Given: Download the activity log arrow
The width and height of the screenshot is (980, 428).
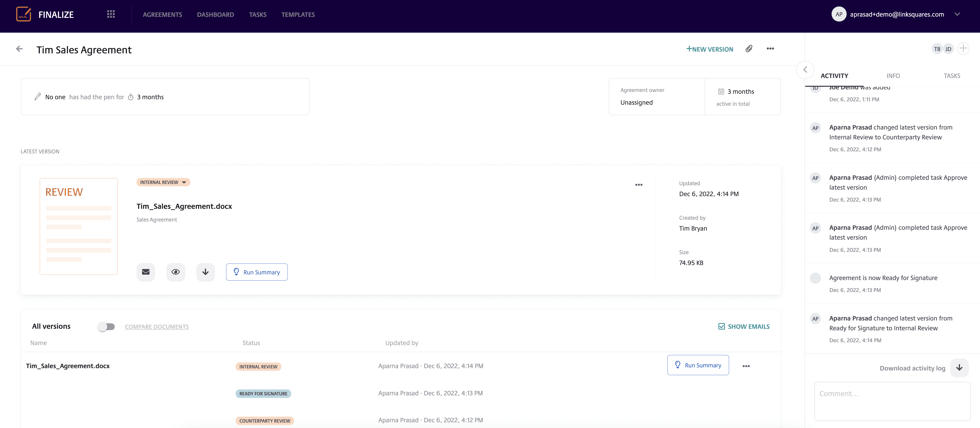Looking at the screenshot, I should (959, 368).
